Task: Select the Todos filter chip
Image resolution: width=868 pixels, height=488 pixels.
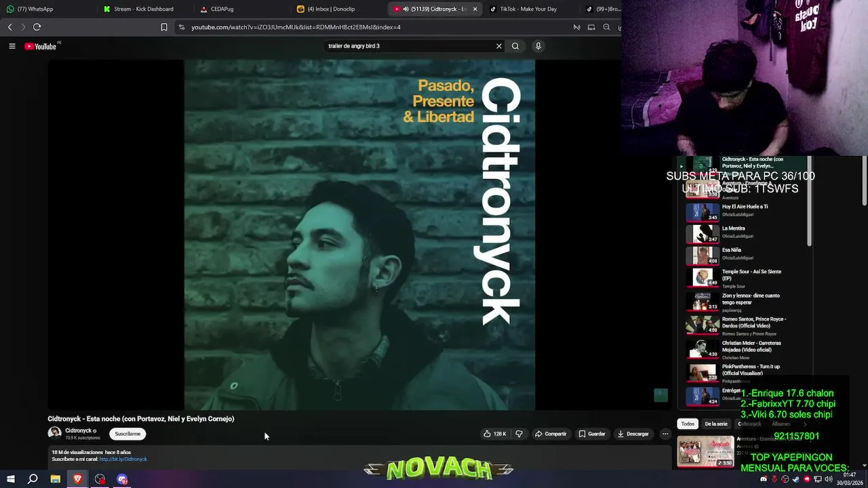Action: pyautogui.click(x=688, y=424)
